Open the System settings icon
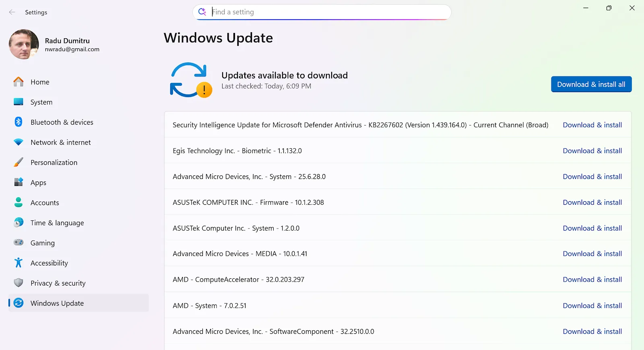644x350 pixels. (x=19, y=102)
